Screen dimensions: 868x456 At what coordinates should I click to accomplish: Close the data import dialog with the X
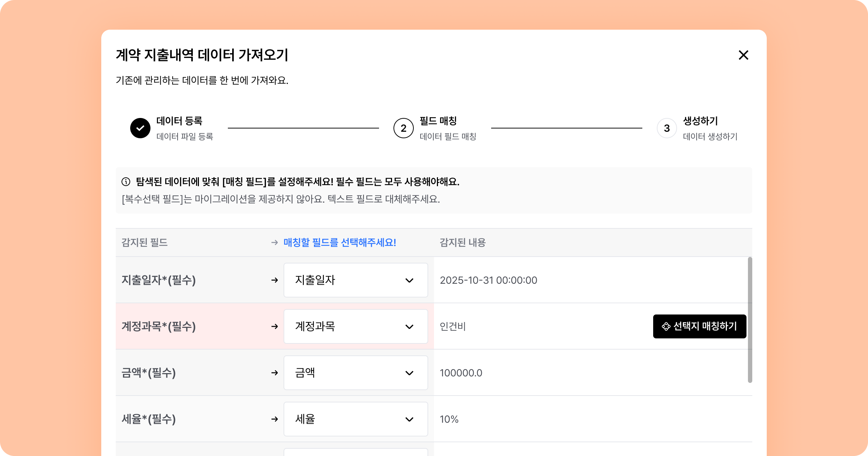pos(743,55)
